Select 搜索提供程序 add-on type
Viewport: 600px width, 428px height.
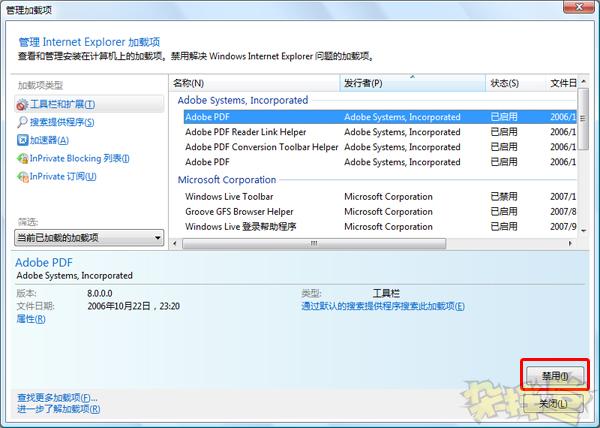coord(62,122)
